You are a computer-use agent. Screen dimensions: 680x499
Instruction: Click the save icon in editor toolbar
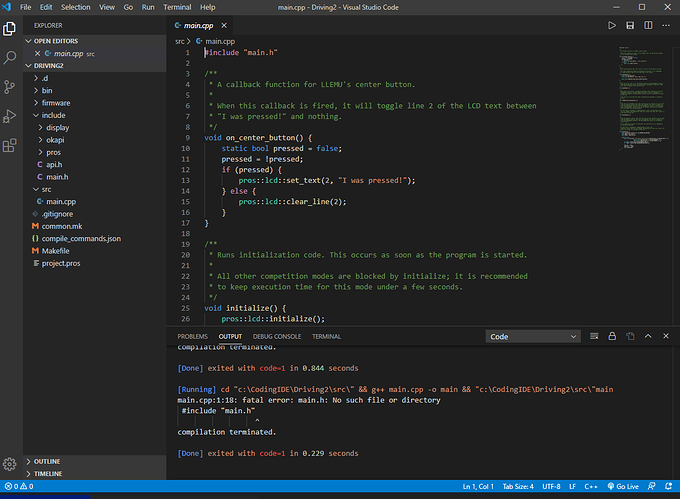(x=630, y=26)
